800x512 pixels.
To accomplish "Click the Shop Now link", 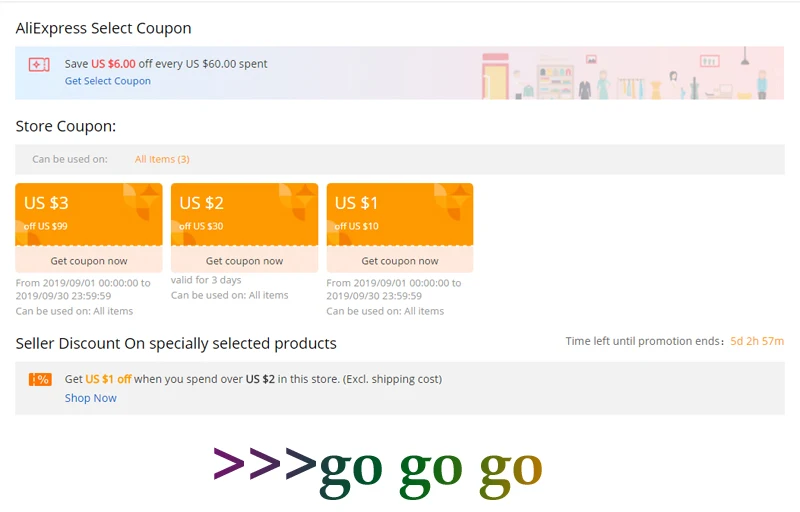I will (91, 398).
